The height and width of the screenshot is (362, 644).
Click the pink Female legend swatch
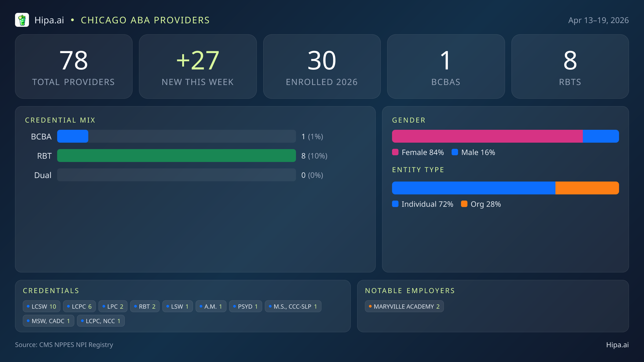tap(395, 152)
